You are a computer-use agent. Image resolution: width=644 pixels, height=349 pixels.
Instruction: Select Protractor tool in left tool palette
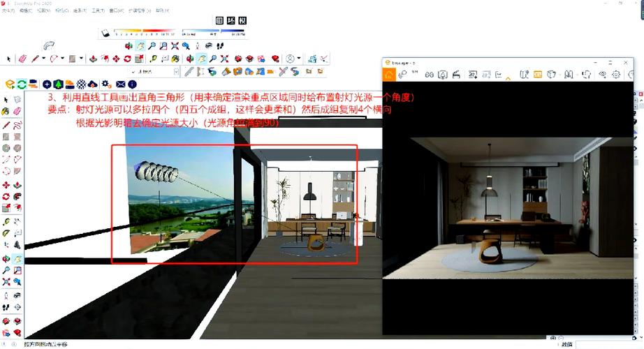[x=6, y=234]
